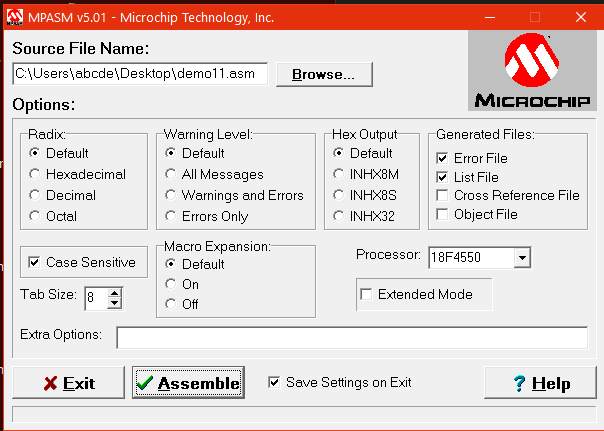Select Default radix option
This screenshot has height=431, width=604.
click(35, 153)
